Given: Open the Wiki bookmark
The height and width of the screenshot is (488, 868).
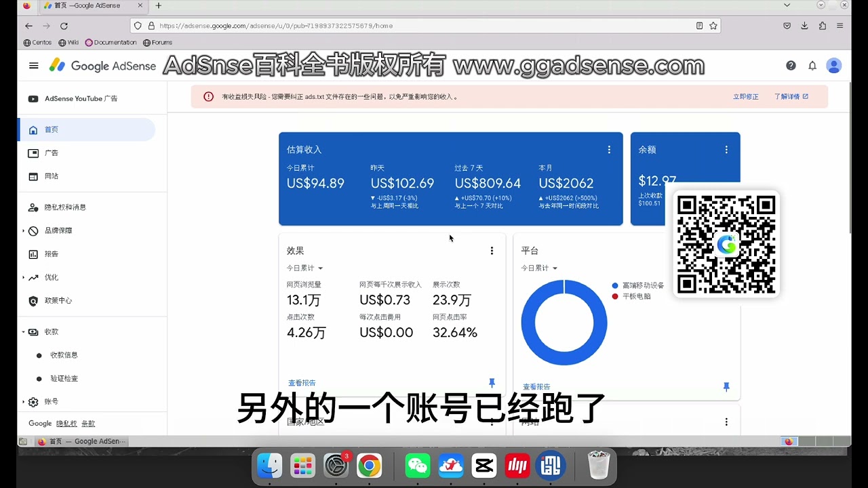Looking at the screenshot, I should tap(68, 43).
